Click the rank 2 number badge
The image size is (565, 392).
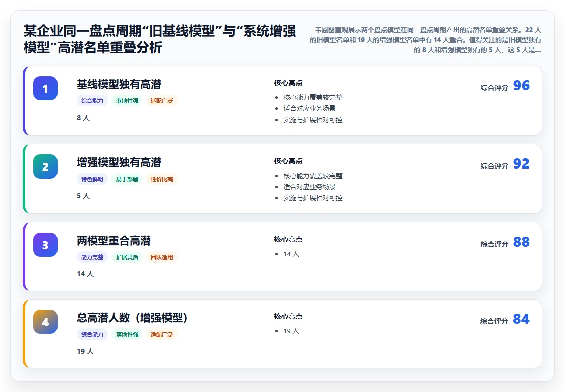click(45, 166)
